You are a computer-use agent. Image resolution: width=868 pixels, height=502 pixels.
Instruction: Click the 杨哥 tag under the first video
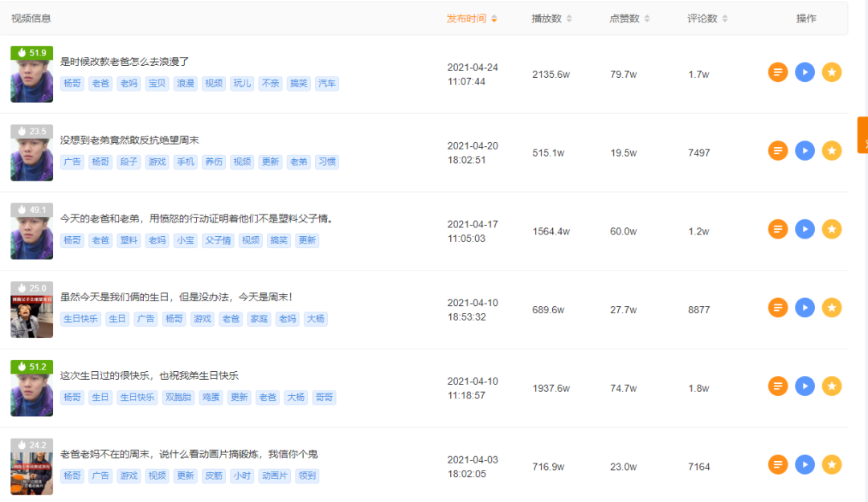coord(72,83)
